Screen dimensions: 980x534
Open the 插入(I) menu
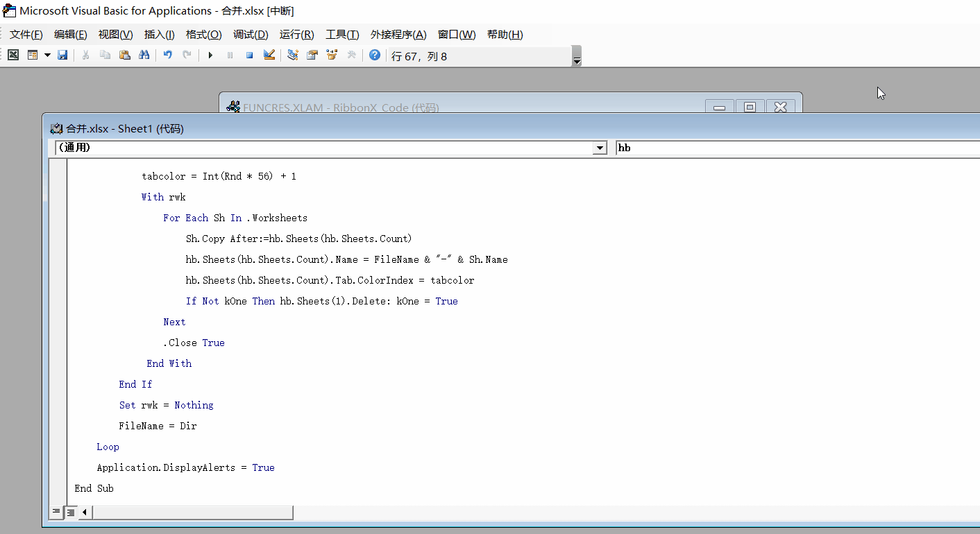click(x=160, y=35)
